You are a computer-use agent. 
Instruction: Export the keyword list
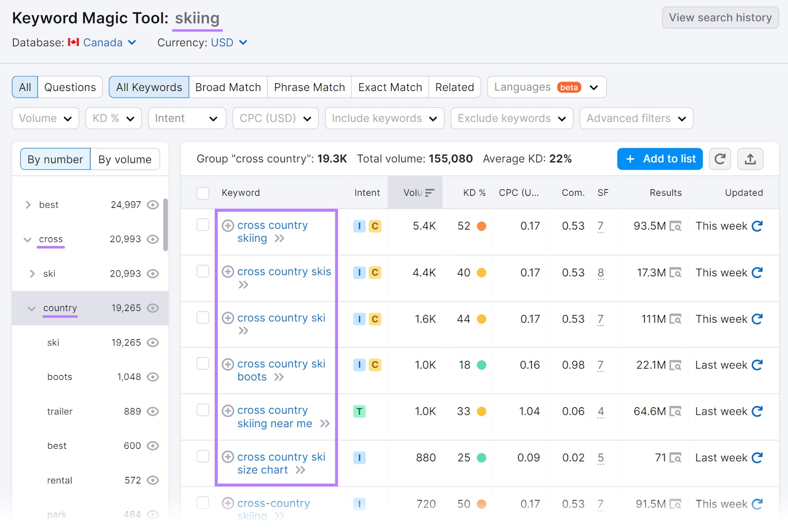pyautogui.click(x=751, y=158)
